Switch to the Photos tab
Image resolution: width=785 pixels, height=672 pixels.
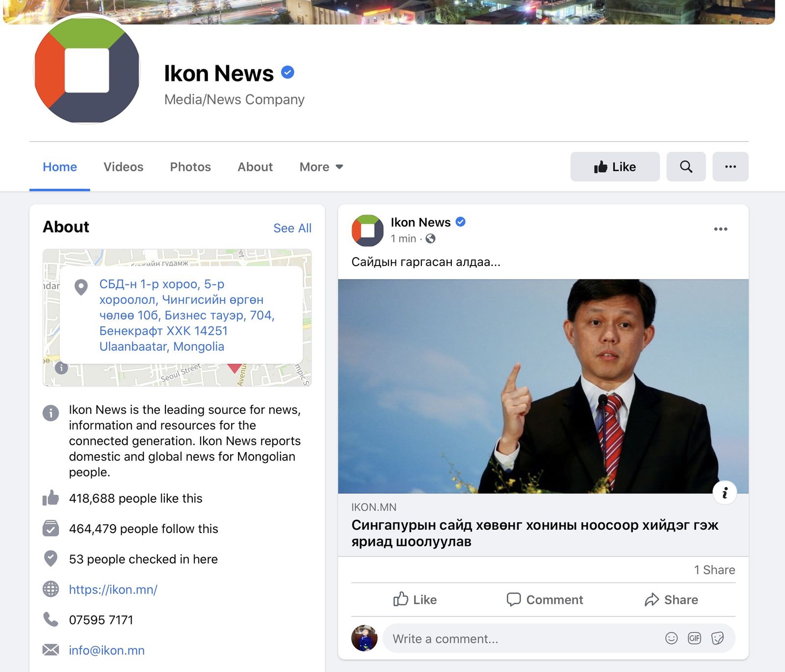tap(190, 167)
